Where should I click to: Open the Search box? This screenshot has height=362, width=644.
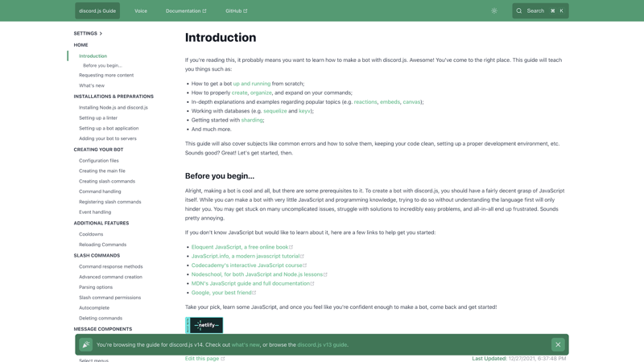pos(540,11)
